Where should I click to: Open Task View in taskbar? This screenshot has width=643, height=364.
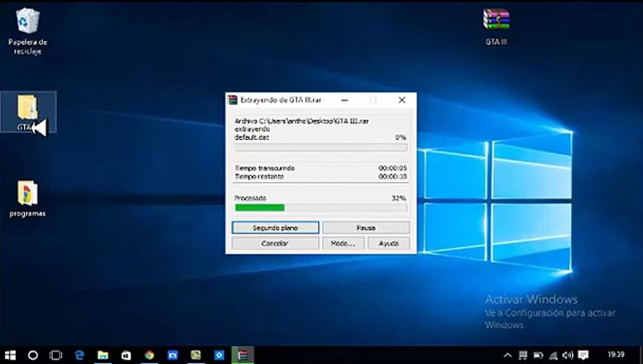(x=56, y=355)
